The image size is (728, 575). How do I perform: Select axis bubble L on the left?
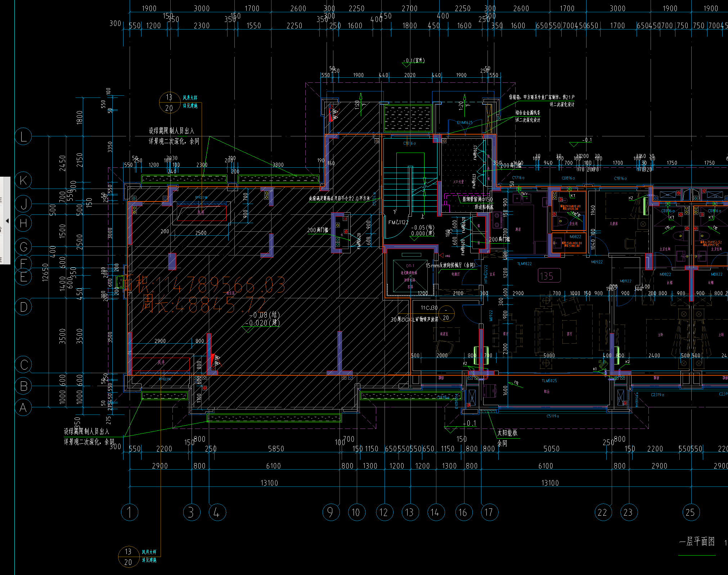23,137
